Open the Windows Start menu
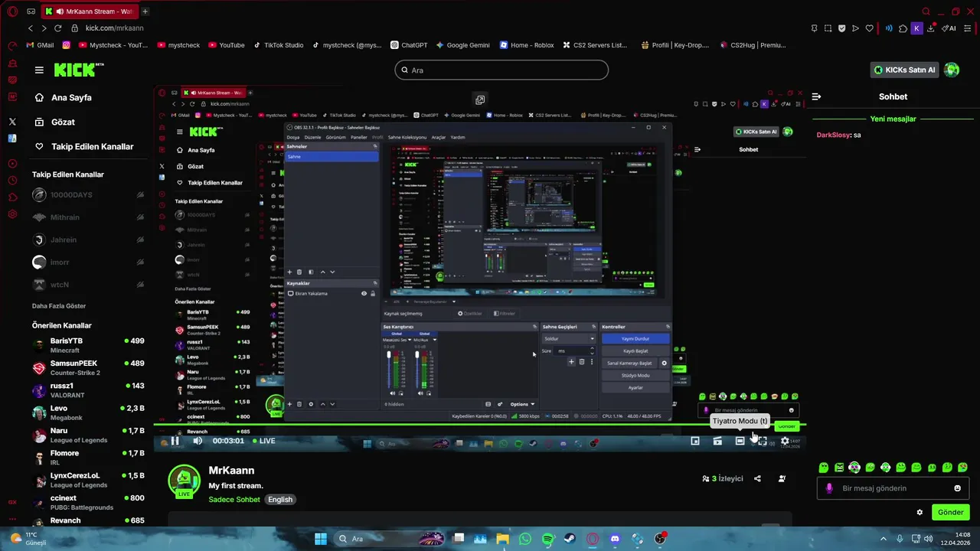 tap(321, 539)
